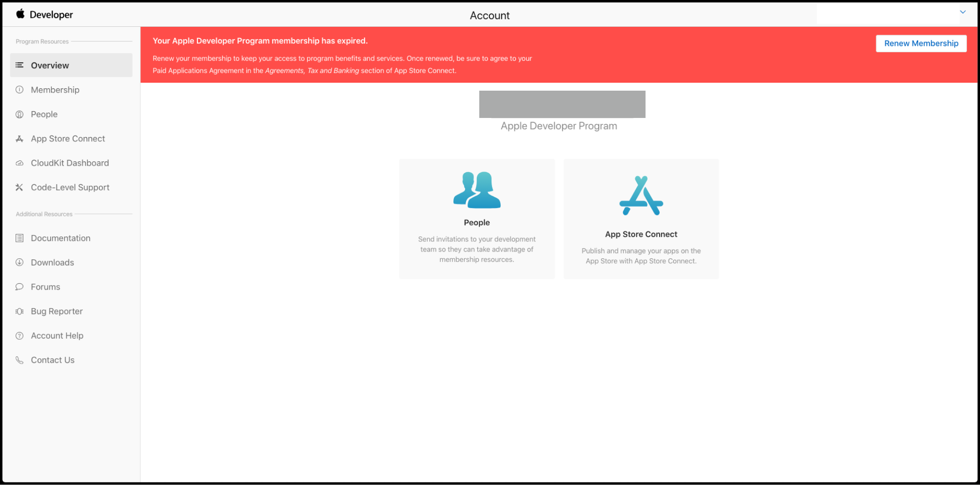Click the Bug Reporter bug icon
980x485 pixels.
[x=20, y=311]
